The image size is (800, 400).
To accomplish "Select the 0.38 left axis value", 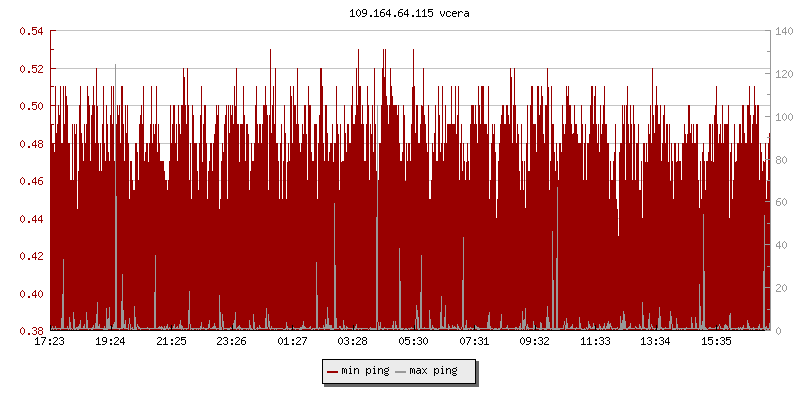I will click(31, 331).
